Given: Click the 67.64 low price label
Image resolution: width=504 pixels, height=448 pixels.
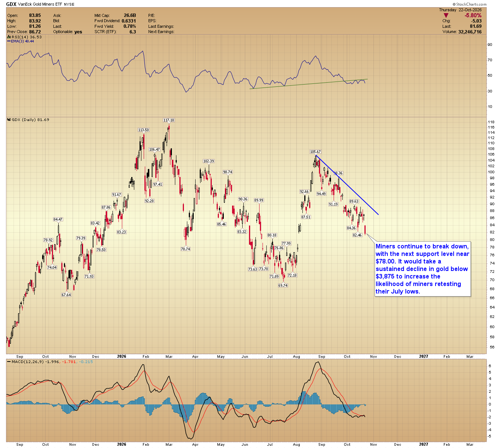Looking at the screenshot, I should [66, 295].
